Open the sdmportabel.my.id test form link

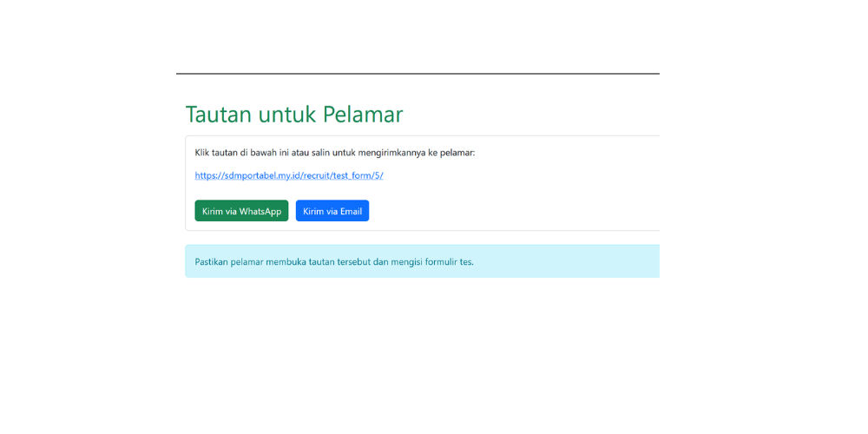(288, 175)
